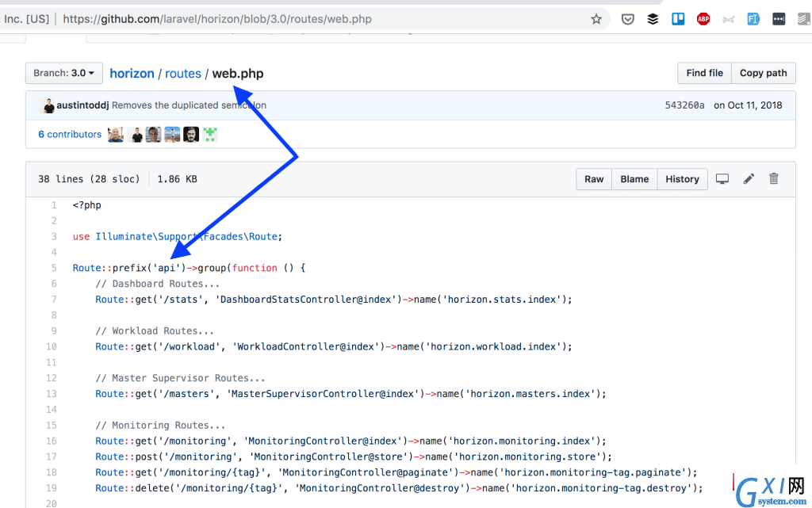Open the Branch: 3.0 dropdown

[63, 73]
